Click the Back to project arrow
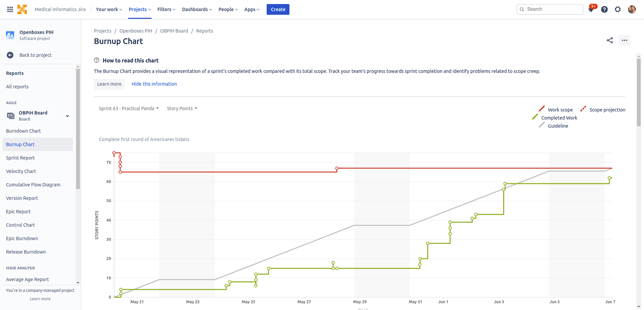Screen dimensions: 644x310 (10, 55)
